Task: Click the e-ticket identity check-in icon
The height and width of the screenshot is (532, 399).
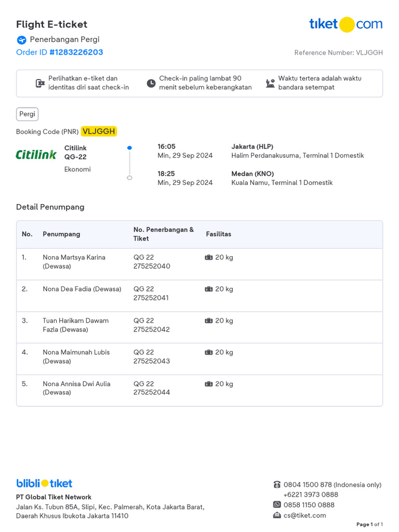Action: 40,83
